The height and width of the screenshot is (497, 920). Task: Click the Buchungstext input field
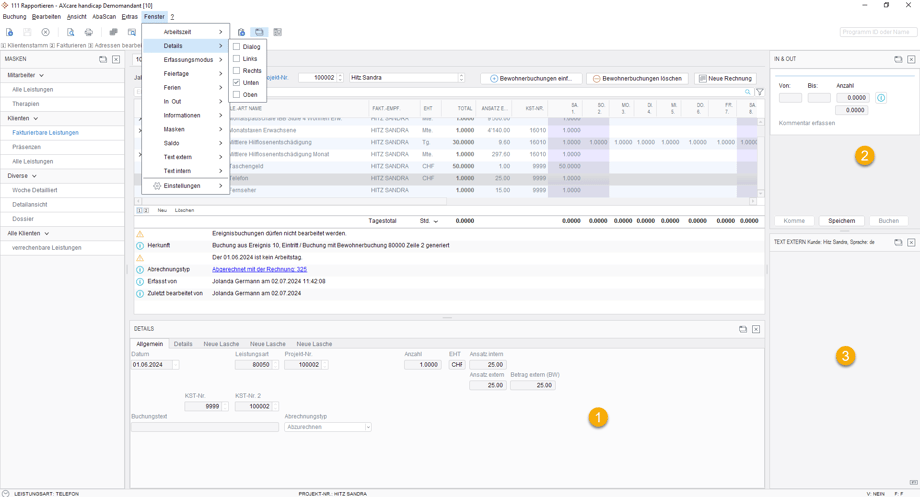pos(205,427)
